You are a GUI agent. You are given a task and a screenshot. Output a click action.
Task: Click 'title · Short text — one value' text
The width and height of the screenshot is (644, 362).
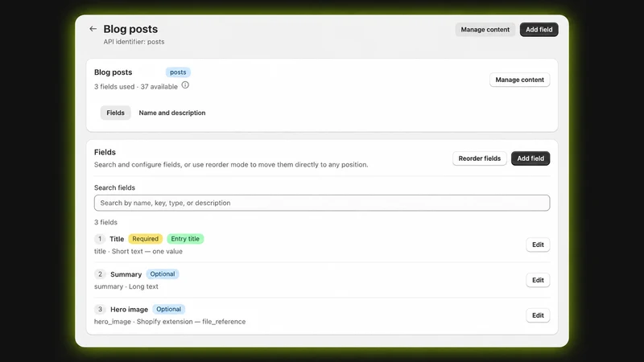tap(138, 251)
